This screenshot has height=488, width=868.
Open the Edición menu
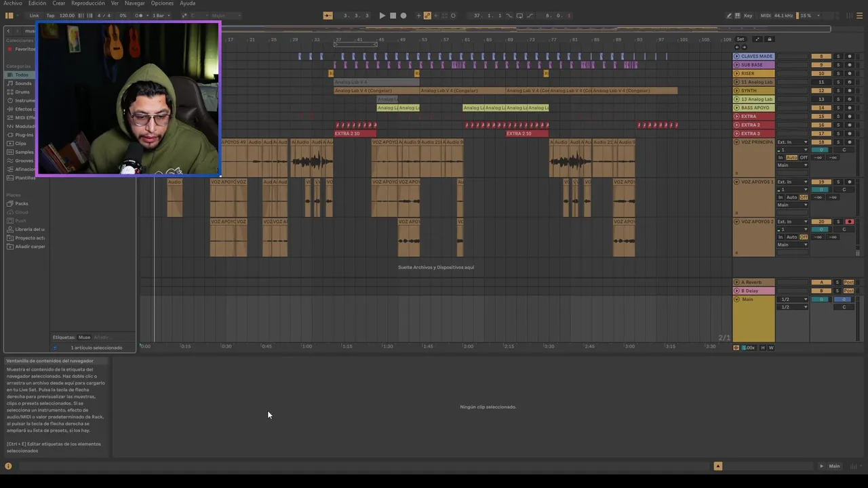(x=37, y=3)
